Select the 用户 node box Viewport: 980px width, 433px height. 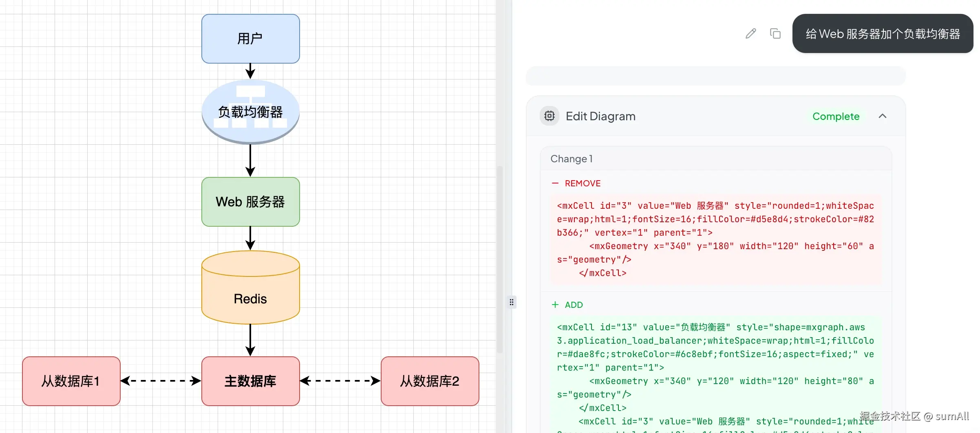[x=251, y=39]
